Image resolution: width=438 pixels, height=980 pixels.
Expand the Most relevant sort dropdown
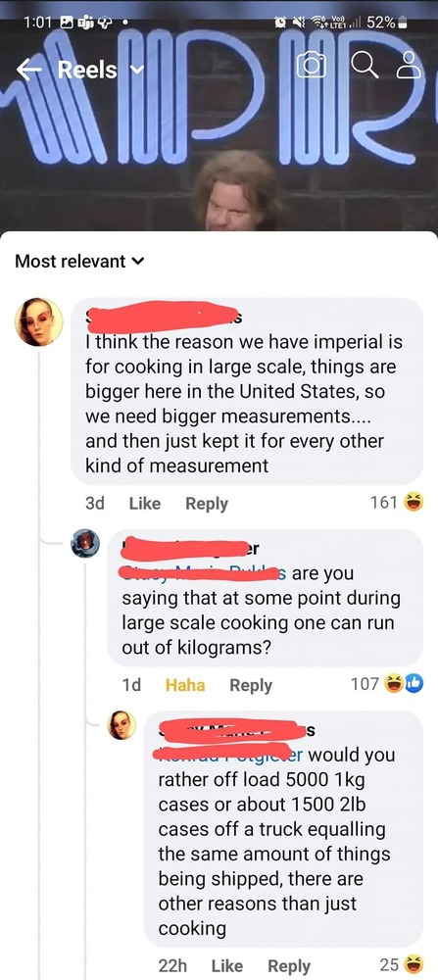pos(78,262)
